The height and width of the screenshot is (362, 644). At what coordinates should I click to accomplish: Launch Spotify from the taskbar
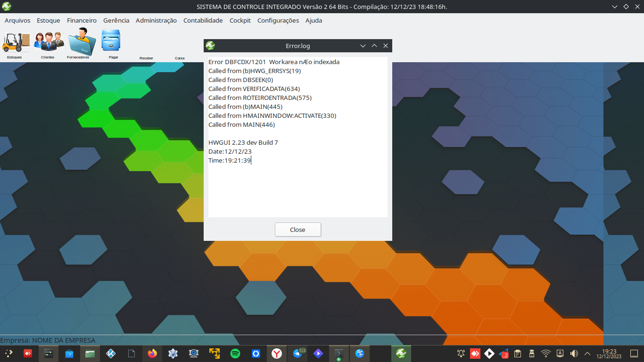235,353
